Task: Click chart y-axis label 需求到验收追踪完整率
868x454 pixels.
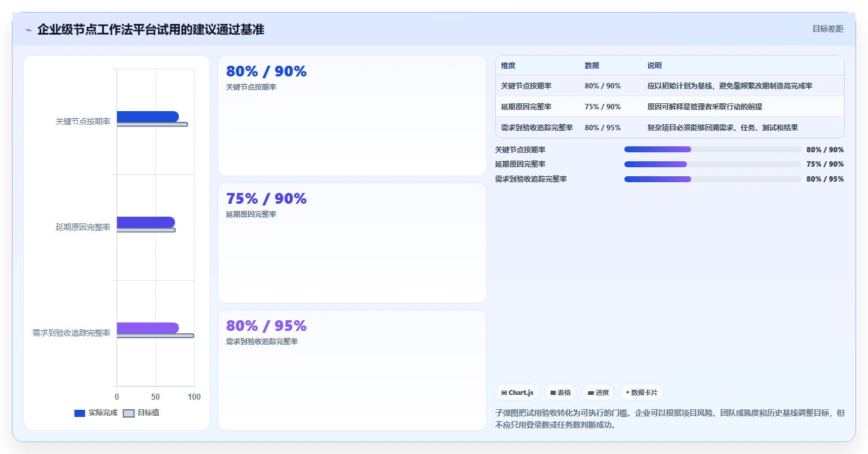Action: [72, 333]
